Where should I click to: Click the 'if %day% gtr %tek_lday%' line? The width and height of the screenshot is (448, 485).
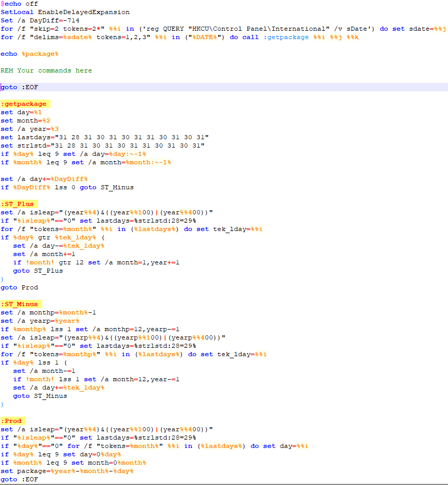click(x=53, y=238)
